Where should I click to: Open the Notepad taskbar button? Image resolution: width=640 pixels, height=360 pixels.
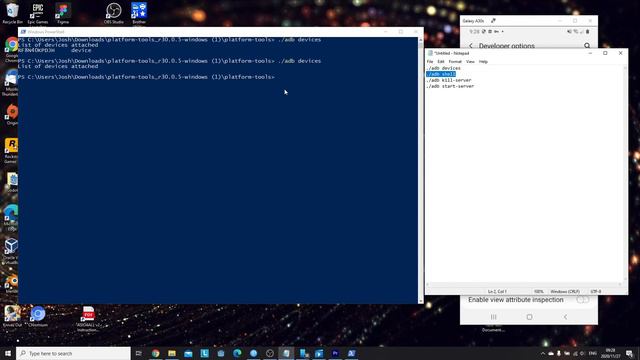(x=286, y=353)
